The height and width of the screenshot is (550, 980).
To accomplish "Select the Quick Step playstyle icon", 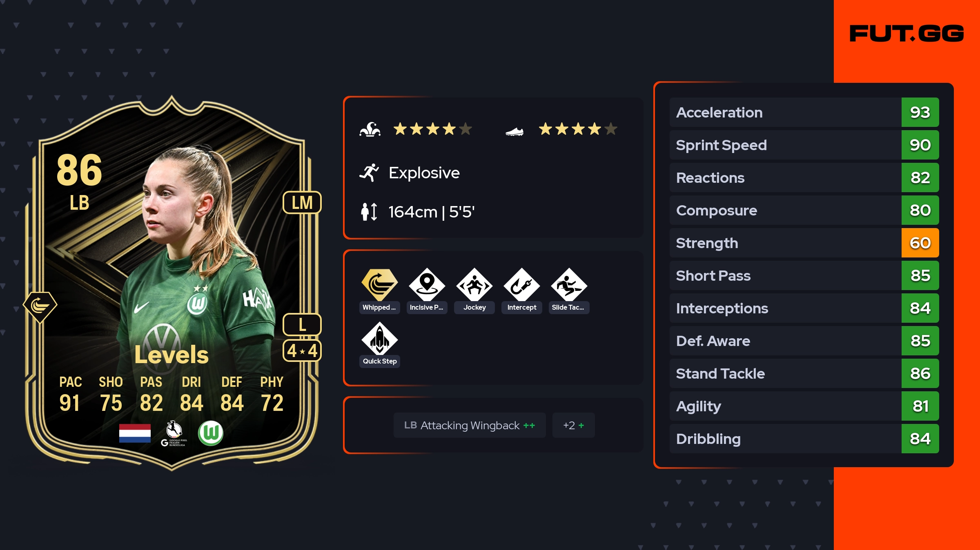I will 379,338.
